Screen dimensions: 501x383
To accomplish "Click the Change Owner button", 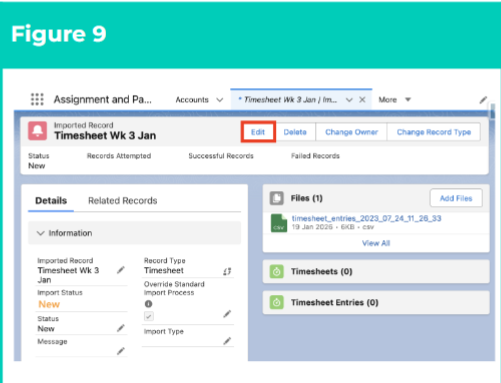I will (351, 132).
